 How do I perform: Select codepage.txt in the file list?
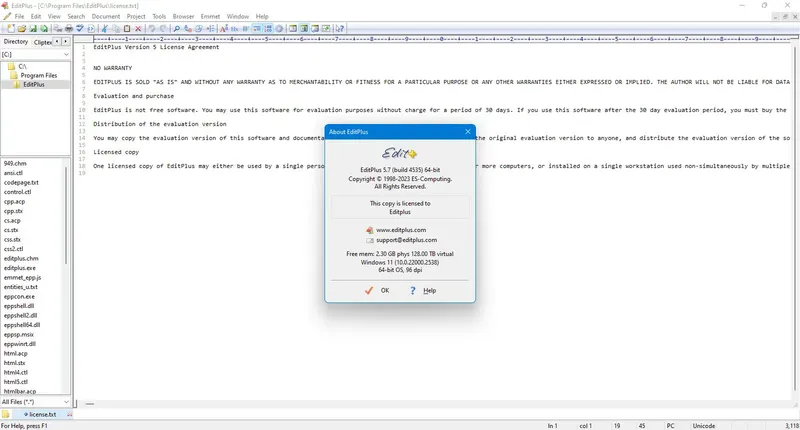pyautogui.click(x=21, y=182)
